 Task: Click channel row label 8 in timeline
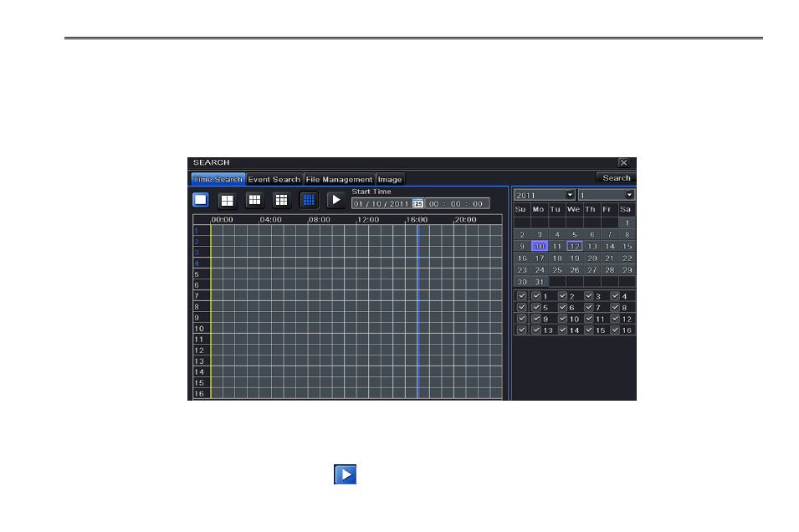pos(197,307)
